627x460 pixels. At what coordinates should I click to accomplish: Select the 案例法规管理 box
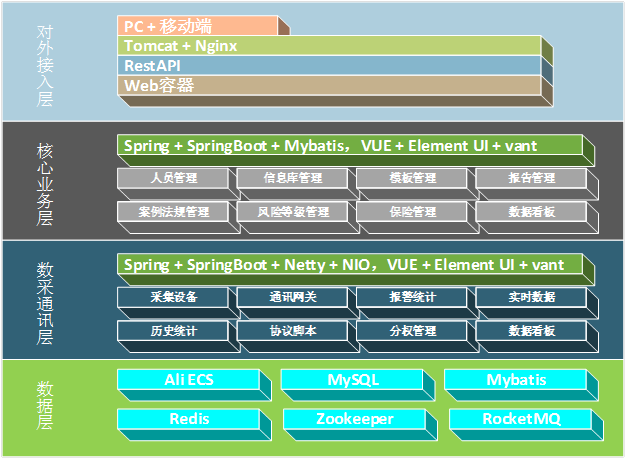pyautogui.click(x=172, y=213)
